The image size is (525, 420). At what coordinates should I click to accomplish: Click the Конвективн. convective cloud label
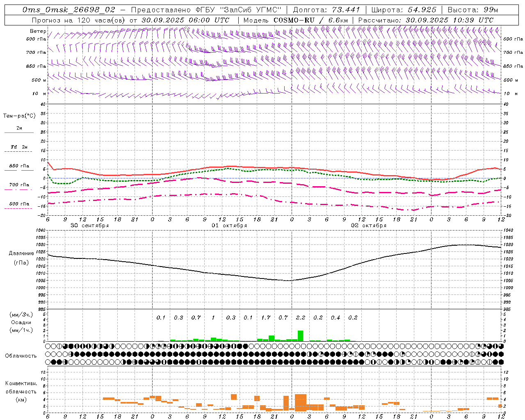(x=21, y=383)
